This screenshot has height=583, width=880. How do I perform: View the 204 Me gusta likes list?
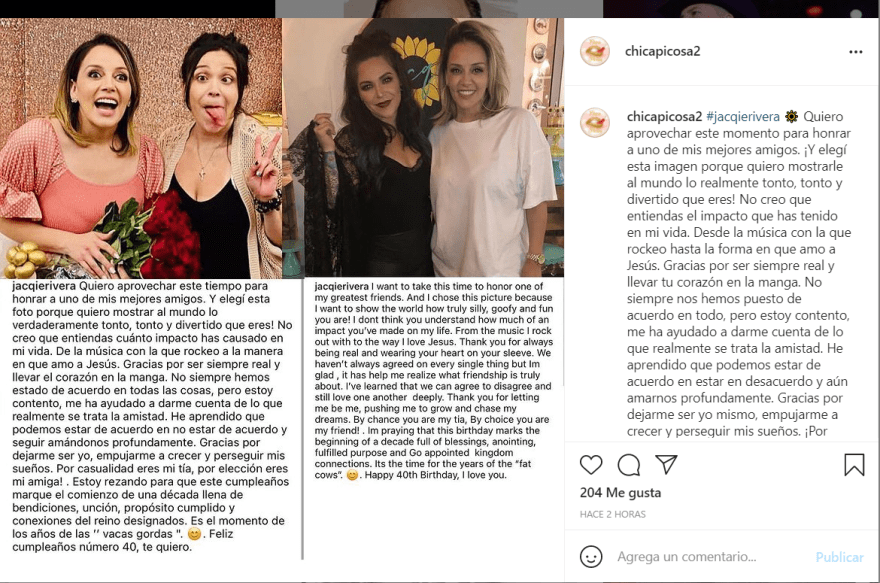(x=620, y=493)
